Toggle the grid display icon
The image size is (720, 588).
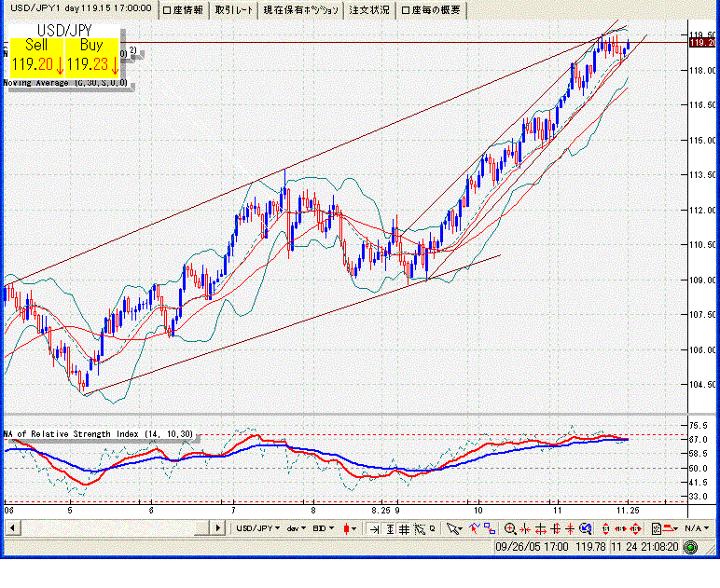point(404,528)
